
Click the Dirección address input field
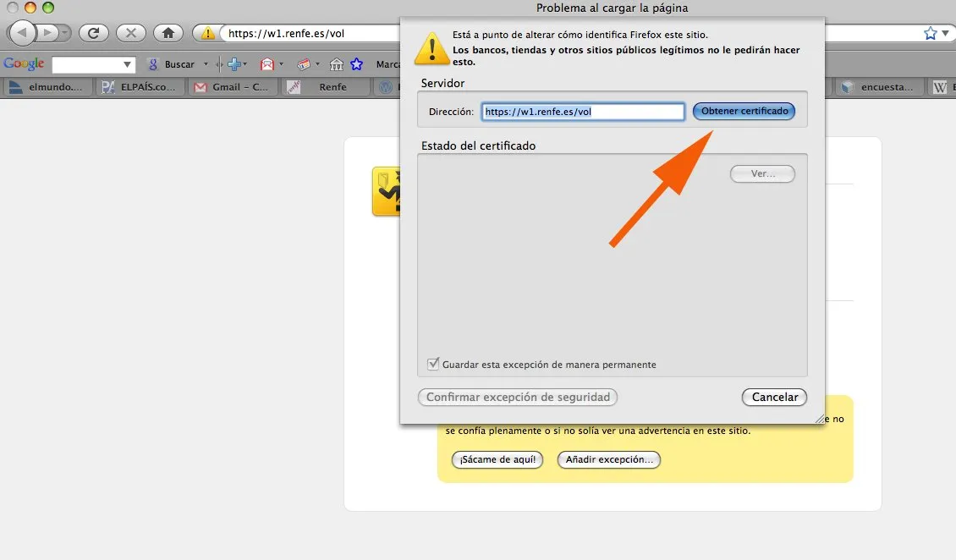click(x=583, y=112)
